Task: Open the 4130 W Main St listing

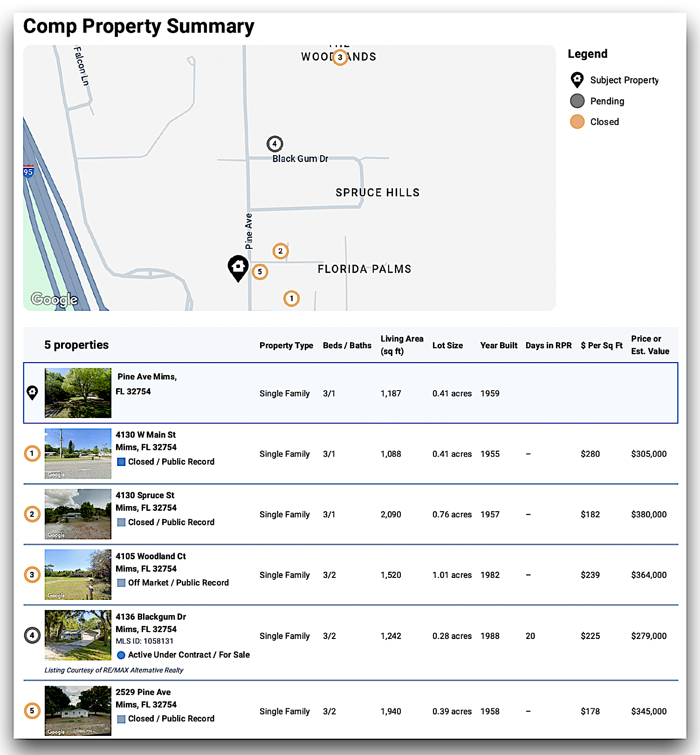Action: click(x=145, y=435)
